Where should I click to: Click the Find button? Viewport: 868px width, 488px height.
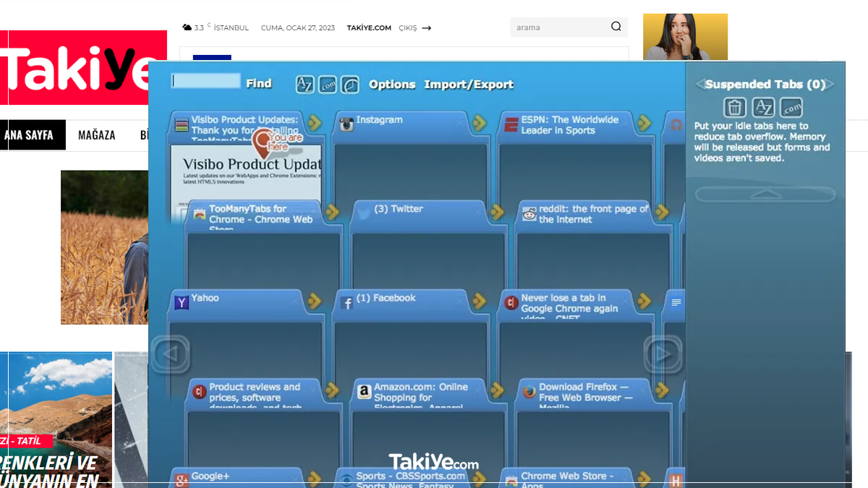(258, 84)
